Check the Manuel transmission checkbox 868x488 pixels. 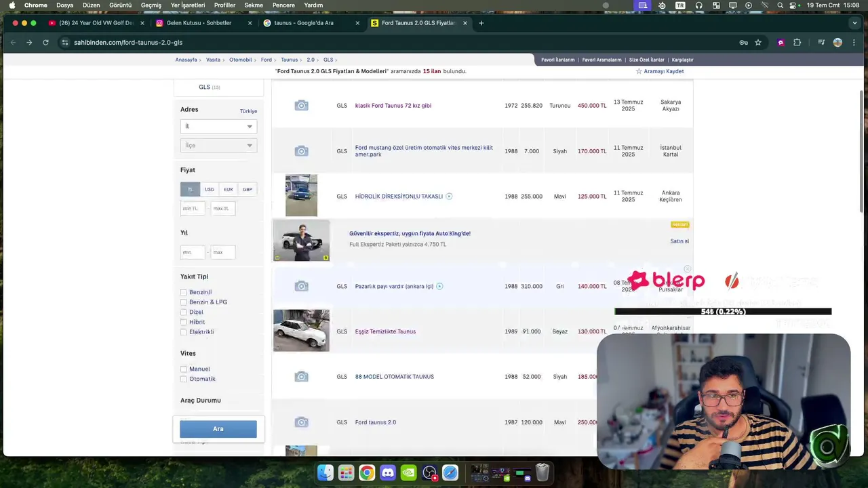coord(184,369)
